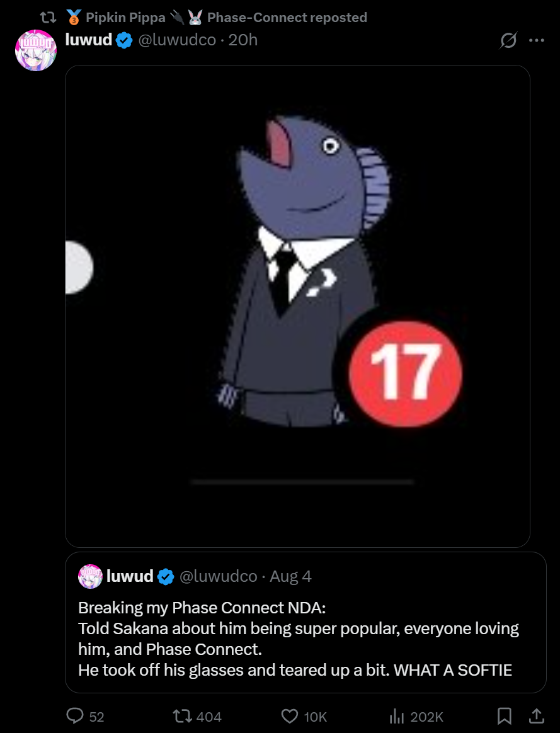Open view analytics bar chart icon
The image size is (560, 733).
(396, 716)
